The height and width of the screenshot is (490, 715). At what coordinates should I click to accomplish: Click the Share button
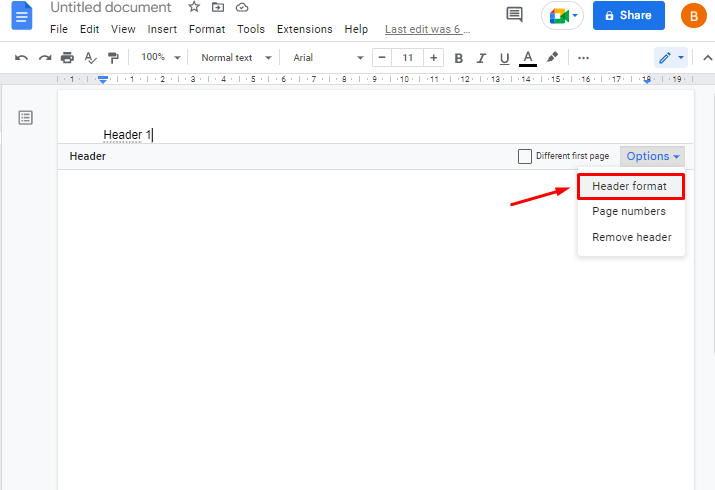(x=628, y=15)
